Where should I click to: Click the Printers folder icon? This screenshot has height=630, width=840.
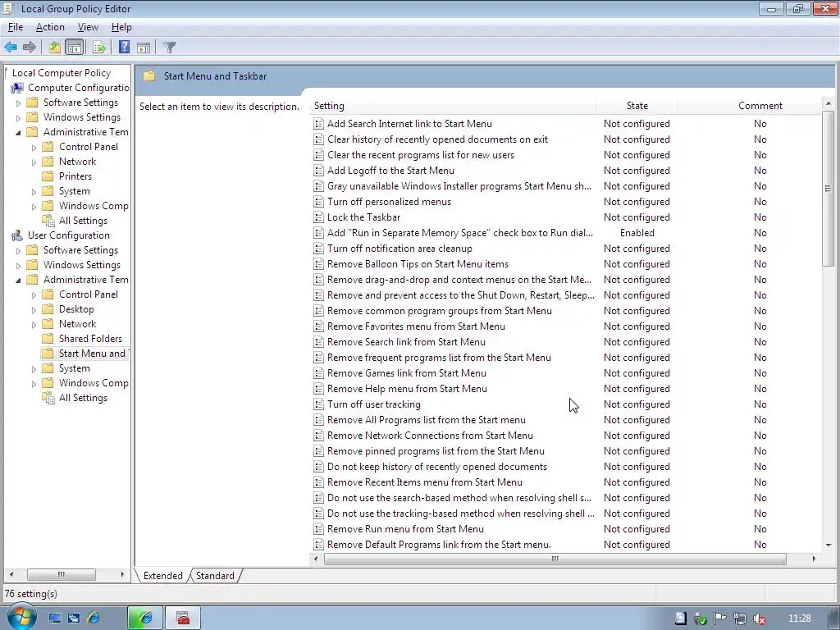point(48,176)
